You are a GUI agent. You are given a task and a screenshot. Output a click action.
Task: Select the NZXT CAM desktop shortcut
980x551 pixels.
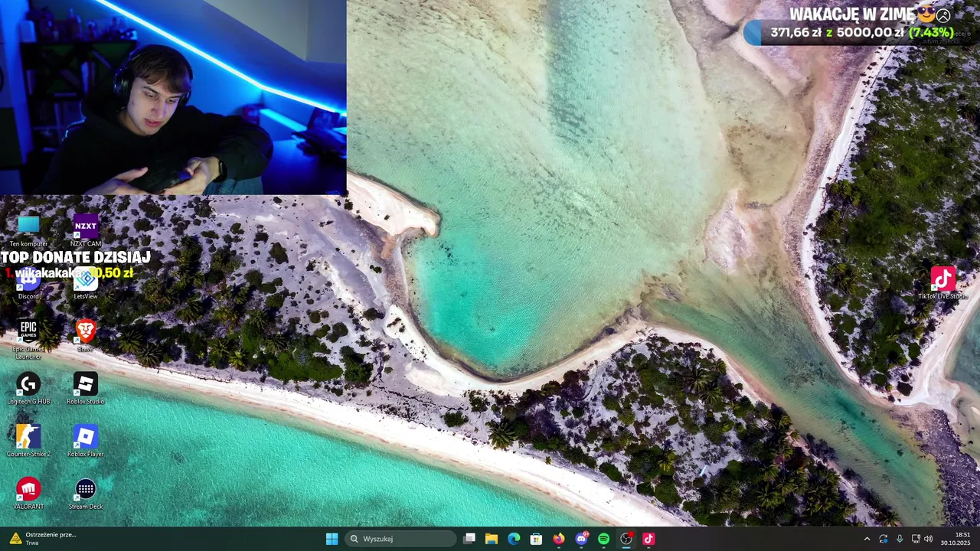[86, 230]
